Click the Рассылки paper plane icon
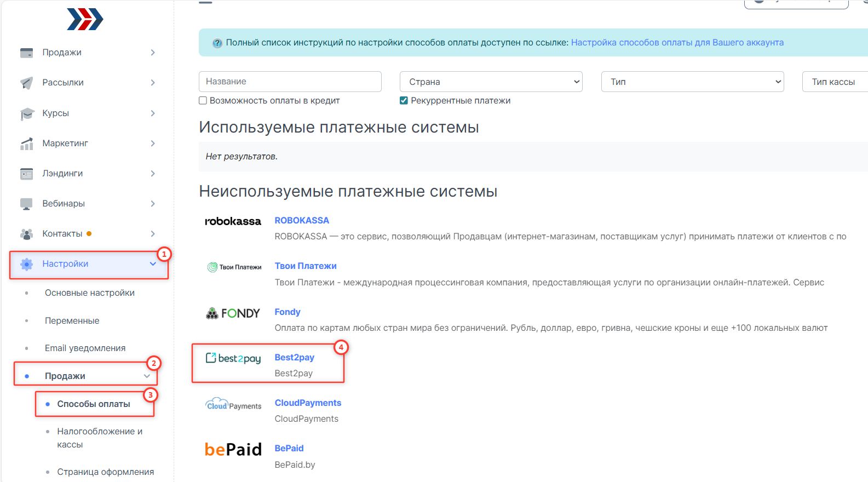 [x=26, y=83]
